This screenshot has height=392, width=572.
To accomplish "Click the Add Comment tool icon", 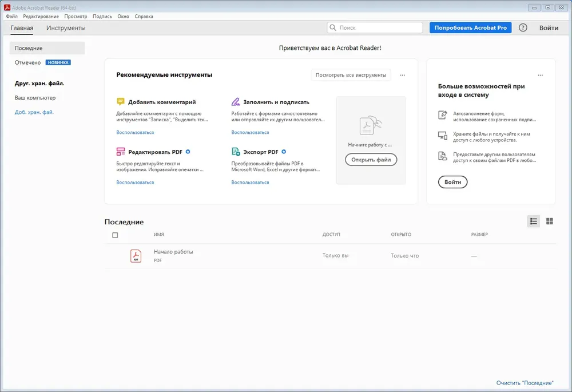I will point(120,102).
